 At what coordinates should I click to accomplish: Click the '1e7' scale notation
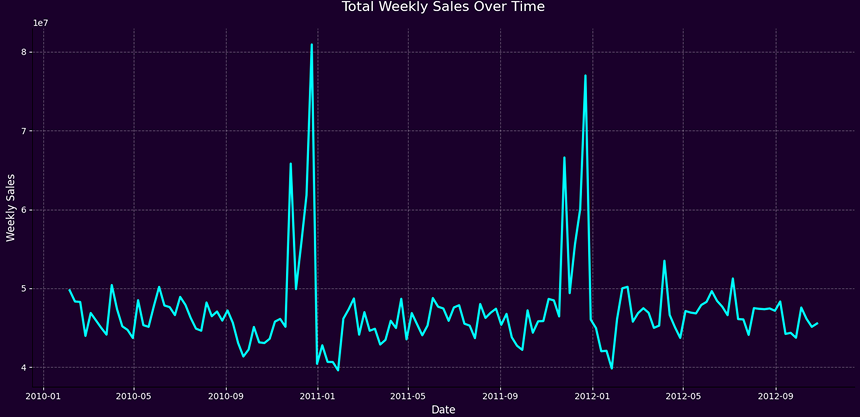coord(40,23)
